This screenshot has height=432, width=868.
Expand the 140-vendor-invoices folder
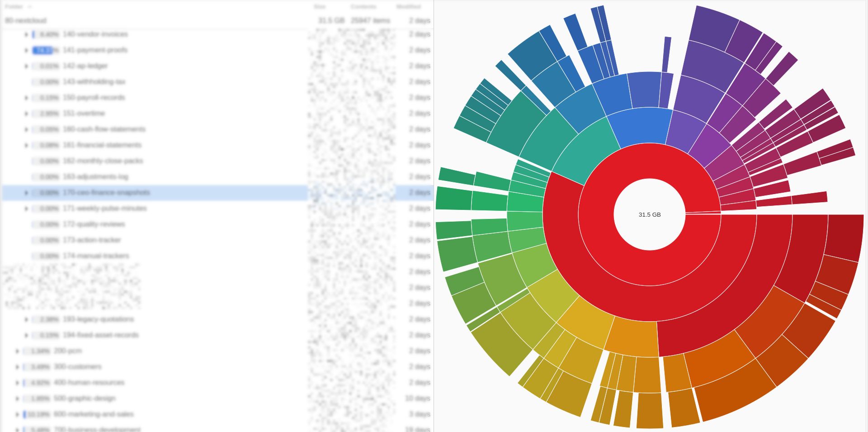26,34
